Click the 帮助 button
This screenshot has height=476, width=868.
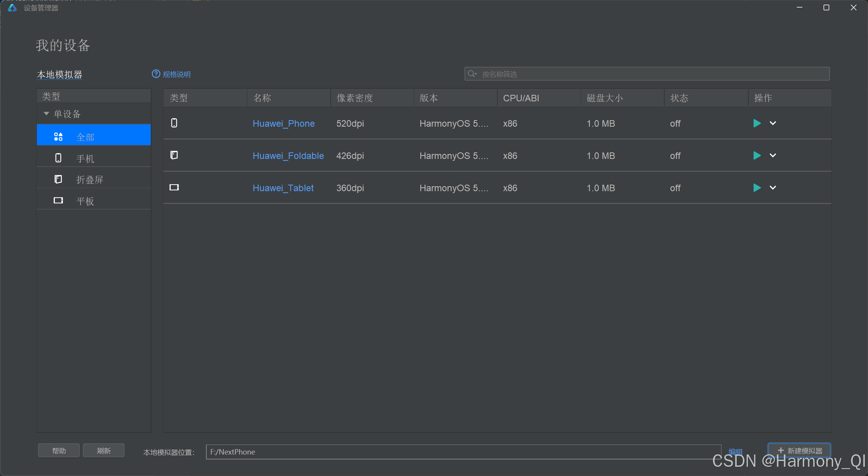tap(59, 451)
